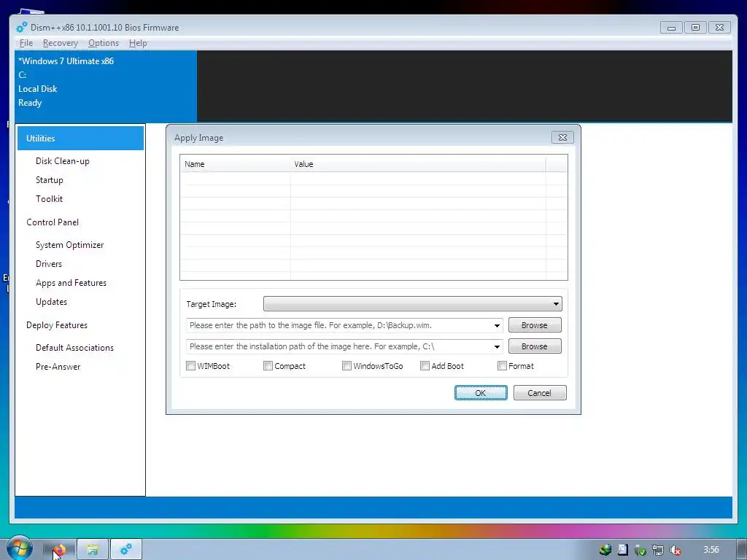Click the Name column header
The width and height of the screenshot is (747, 560).
(236, 164)
